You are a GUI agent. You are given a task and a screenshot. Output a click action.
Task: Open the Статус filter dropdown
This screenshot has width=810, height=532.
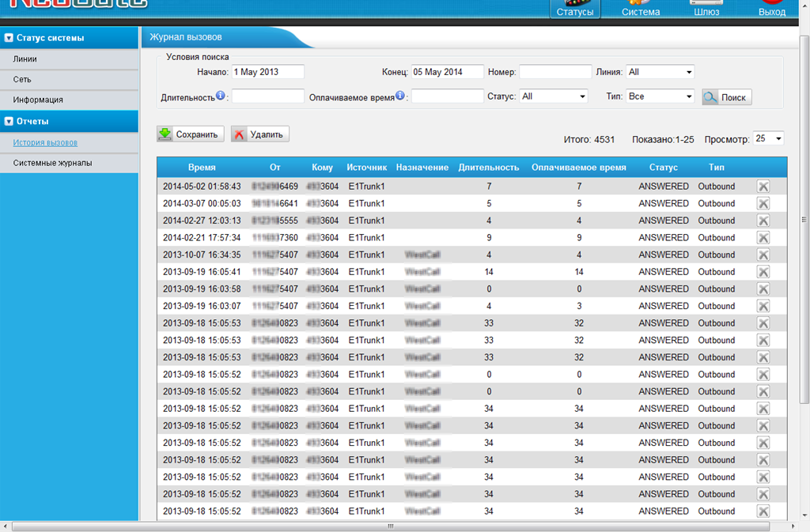553,96
